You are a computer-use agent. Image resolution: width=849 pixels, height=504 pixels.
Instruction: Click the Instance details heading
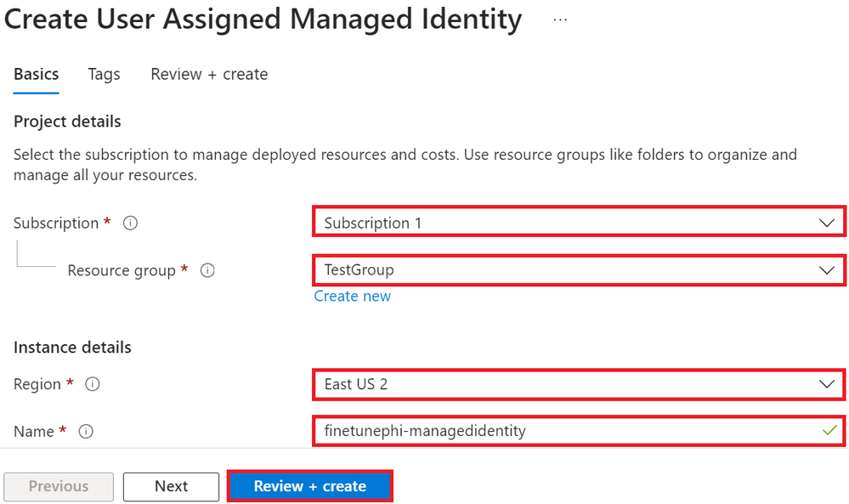72,347
